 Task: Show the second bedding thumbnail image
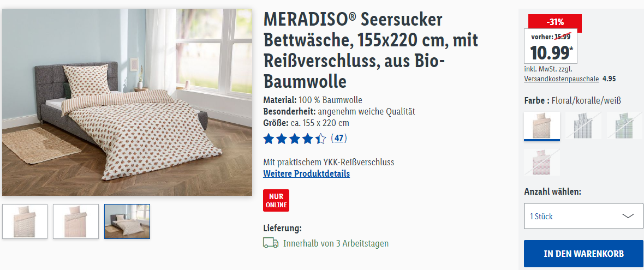[x=75, y=221]
